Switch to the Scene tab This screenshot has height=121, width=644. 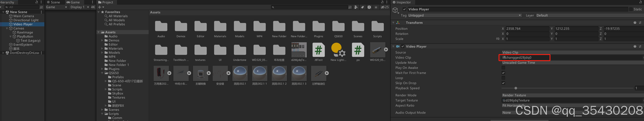coord(53,2)
